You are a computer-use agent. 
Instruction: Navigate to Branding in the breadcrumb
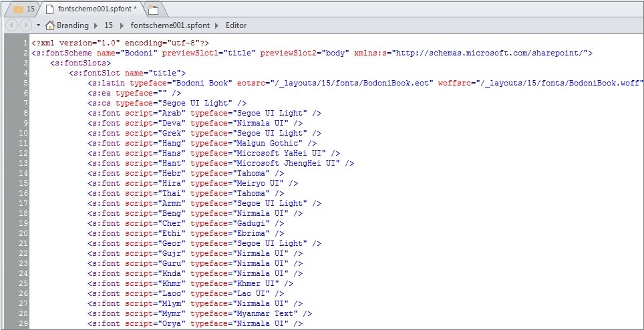[x=73, y=25]
